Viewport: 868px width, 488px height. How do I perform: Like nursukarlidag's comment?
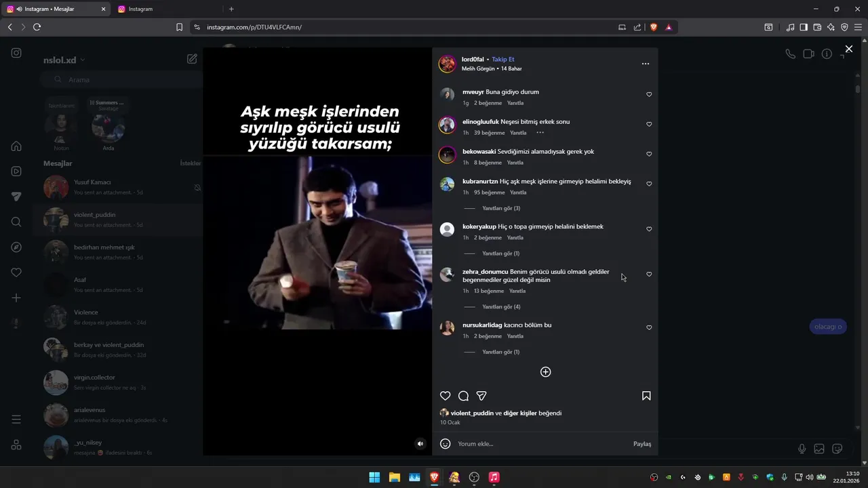coord(649,328)
